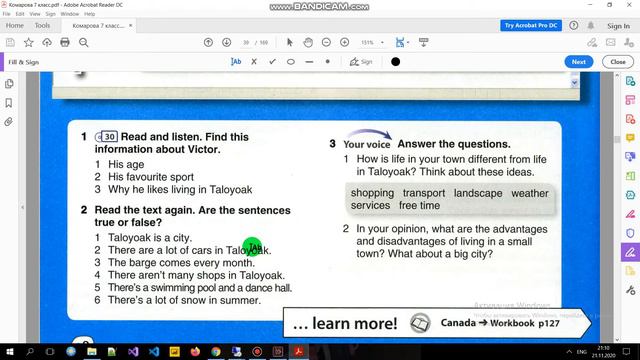
Task: Send file by email envelope icon
Action: (611, 42)
